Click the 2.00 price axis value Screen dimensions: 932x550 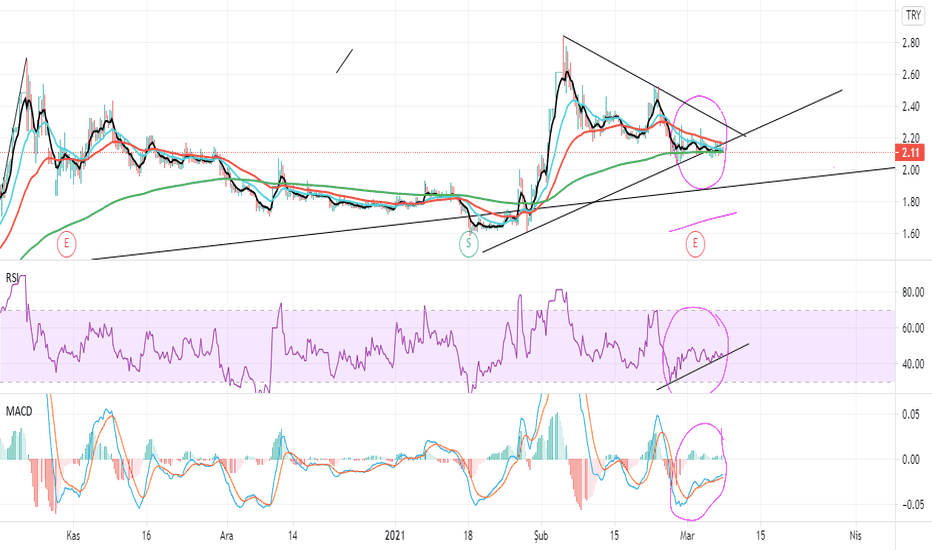(x=911, y=170)
